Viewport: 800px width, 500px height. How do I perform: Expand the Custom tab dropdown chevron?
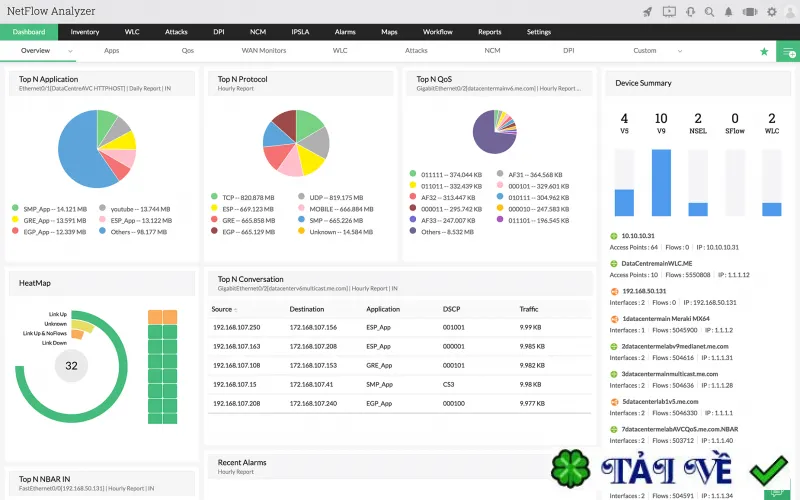[x=680, y=51]
